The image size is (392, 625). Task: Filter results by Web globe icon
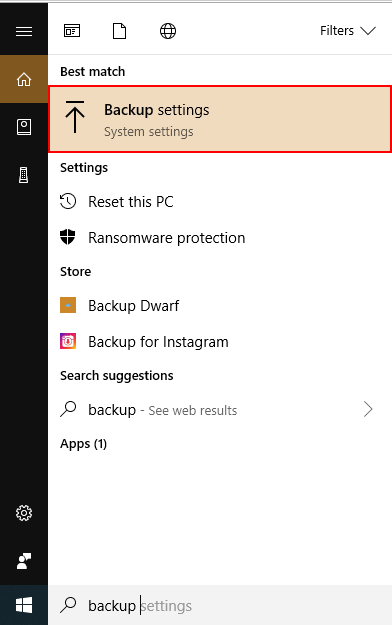pos(168,31)
